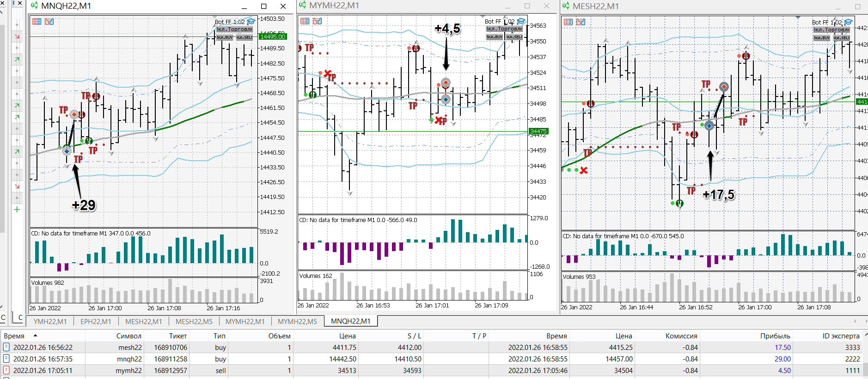Open one-click trading panel on MYMH22 chart

305,21
